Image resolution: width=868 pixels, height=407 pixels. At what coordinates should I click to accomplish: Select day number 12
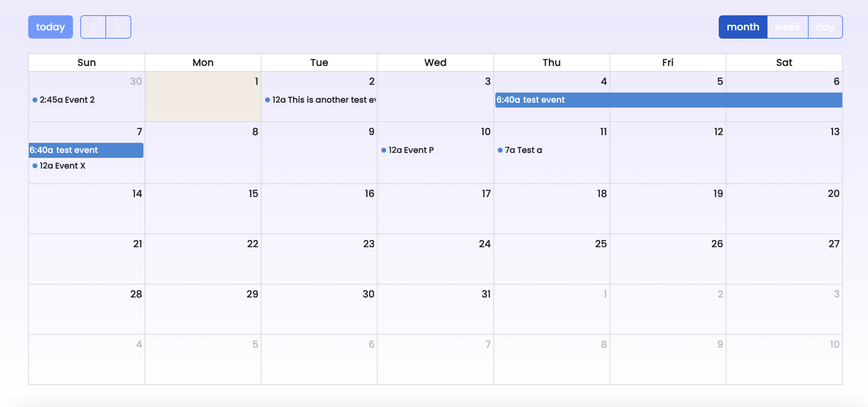(718, 132)
